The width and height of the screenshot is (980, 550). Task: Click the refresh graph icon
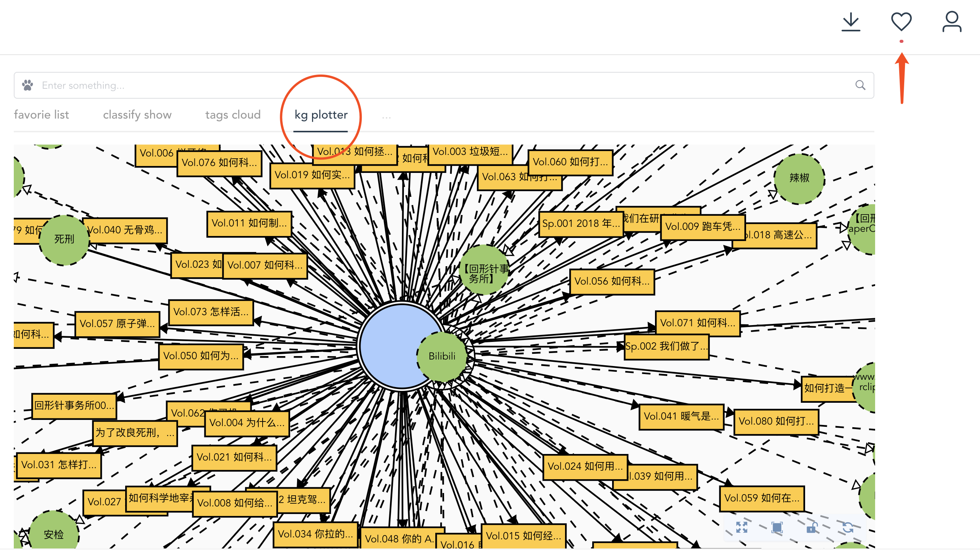tap(848, 527)
